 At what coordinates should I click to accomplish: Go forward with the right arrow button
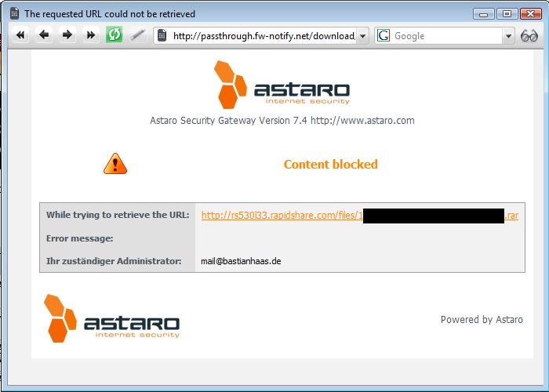coord(67,35)
